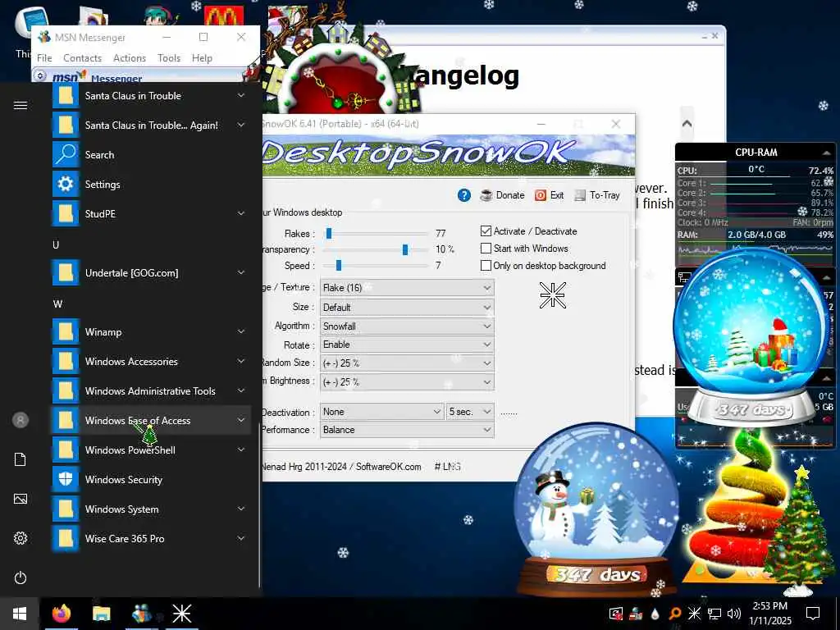840x630 pixels.
Task: Expand Windows Accessories folder
Action: pos(150,362)
